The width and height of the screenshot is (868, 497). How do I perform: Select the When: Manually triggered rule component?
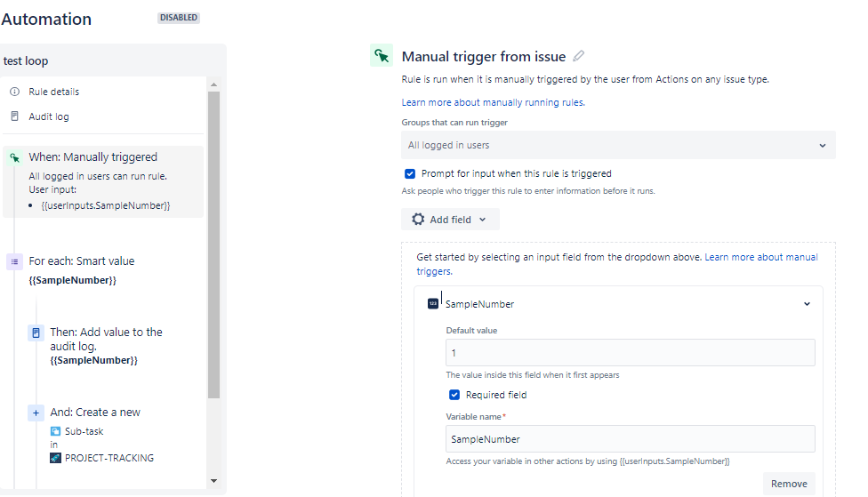(x=103, y=181)
